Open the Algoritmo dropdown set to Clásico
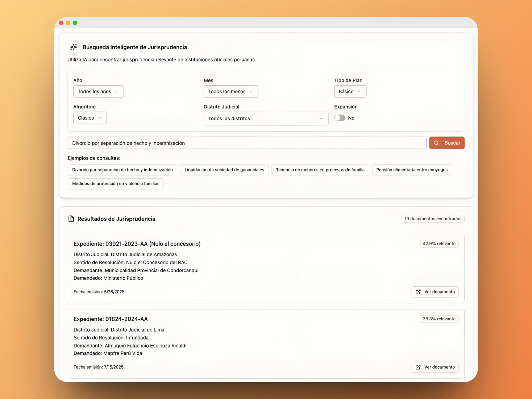Screen dimensions: 532x399 (90, 118)
